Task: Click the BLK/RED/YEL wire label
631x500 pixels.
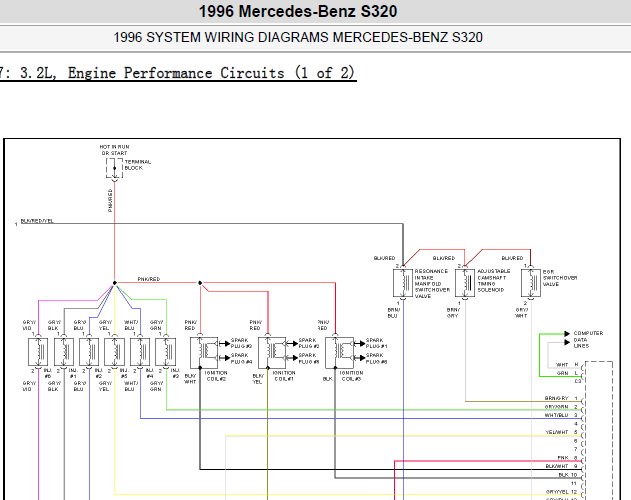Action: [x=37, y=221]
